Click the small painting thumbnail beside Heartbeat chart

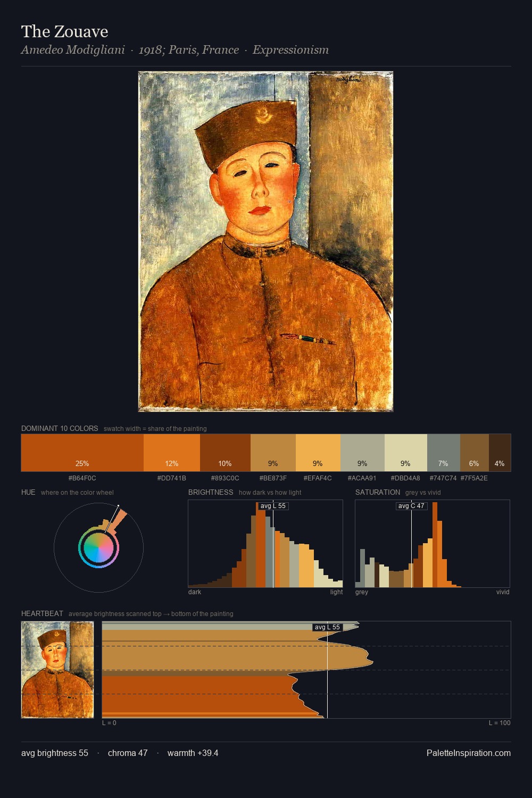57,670
